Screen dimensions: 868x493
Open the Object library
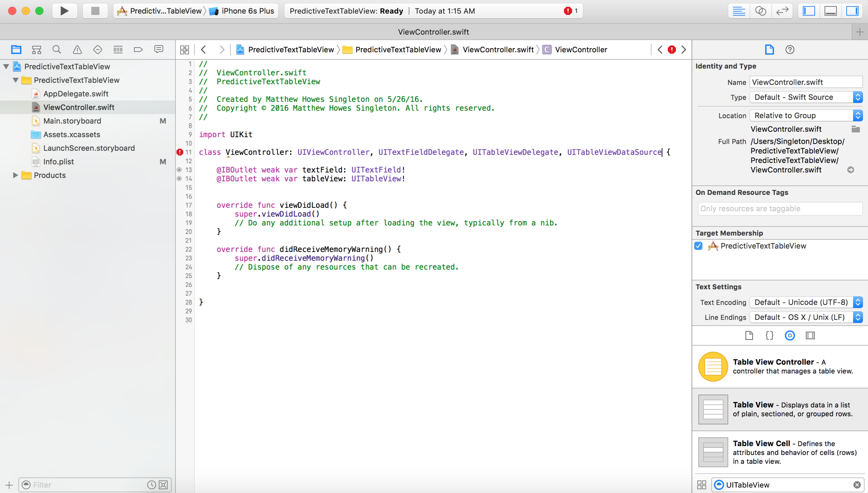pyautogui.click(x=790, y=335)
